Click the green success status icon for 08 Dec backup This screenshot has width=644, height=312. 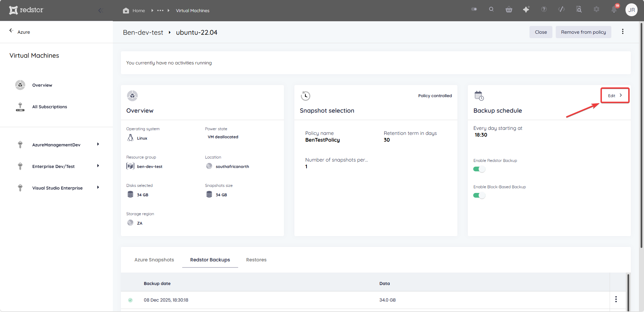(x=130, y=300)
